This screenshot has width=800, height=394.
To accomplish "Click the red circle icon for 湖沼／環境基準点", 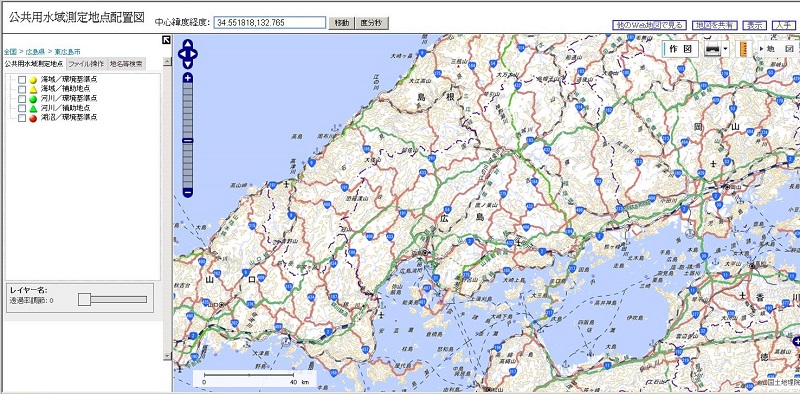I will (x=33, y=118).
